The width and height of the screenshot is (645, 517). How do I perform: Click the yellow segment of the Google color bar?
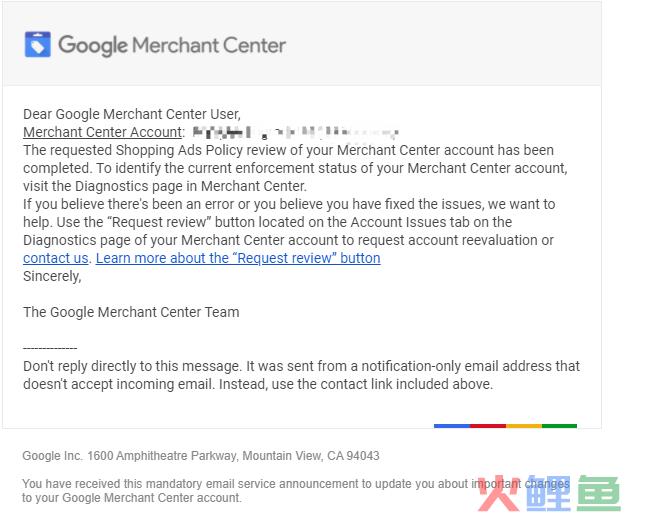pos(524,426)
